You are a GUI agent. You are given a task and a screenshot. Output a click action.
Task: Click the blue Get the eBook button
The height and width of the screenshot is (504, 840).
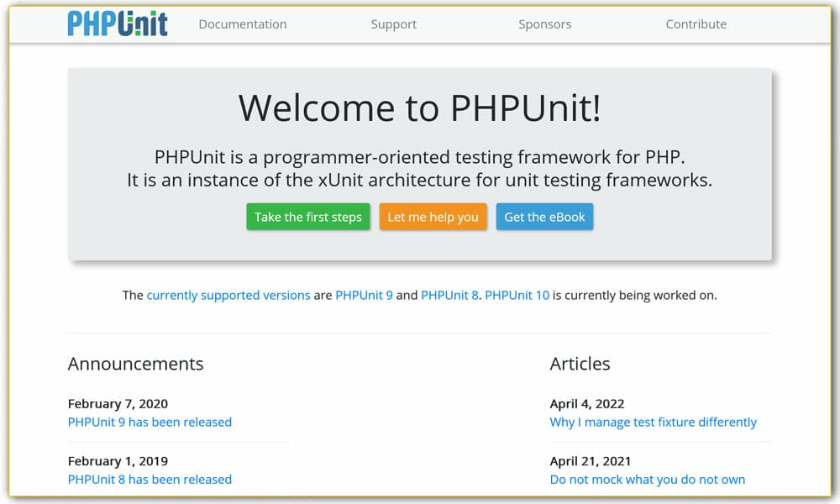[544, 216]
